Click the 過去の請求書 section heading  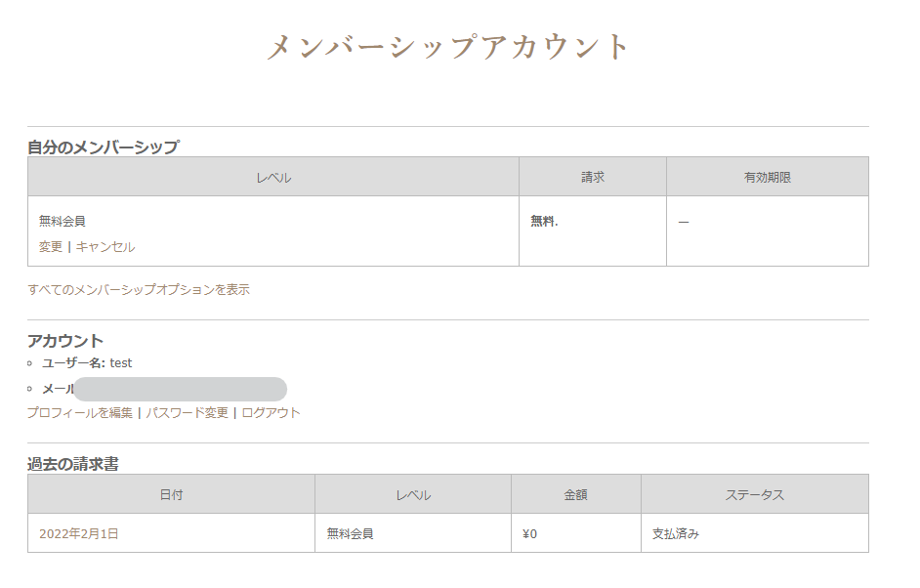click(x=73, y=465)
